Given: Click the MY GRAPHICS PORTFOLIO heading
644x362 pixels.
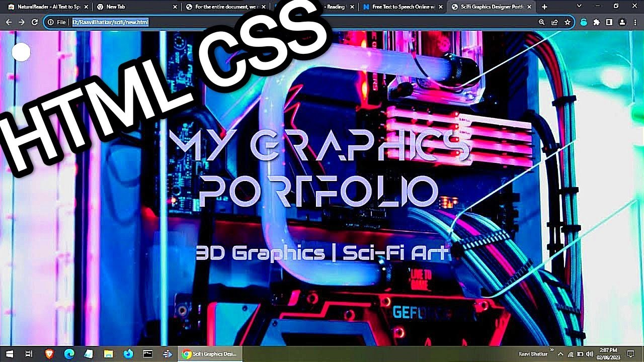Looking at the screenshot, I should click(x=319, y=168).
